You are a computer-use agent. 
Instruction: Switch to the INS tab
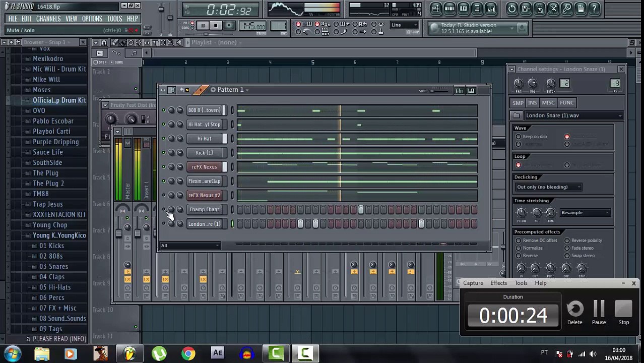click(x=532, y=103)
